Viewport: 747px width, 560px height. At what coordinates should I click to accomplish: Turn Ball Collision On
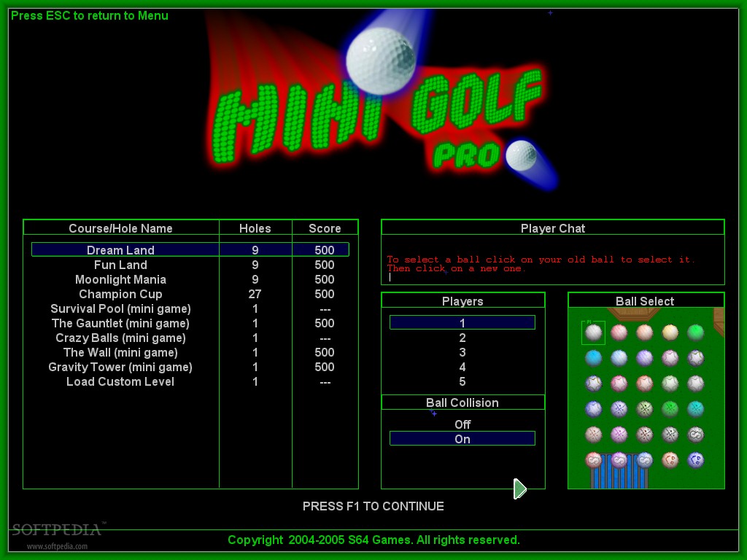462,438
